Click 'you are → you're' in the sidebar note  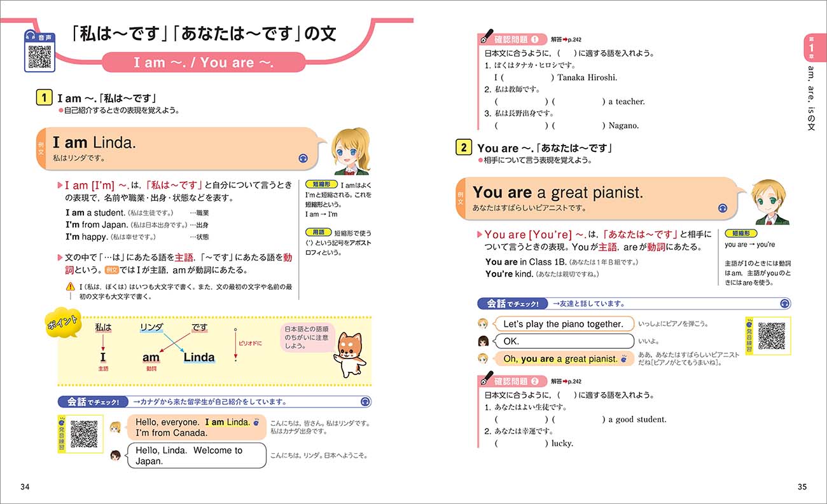tap(749, 245)
